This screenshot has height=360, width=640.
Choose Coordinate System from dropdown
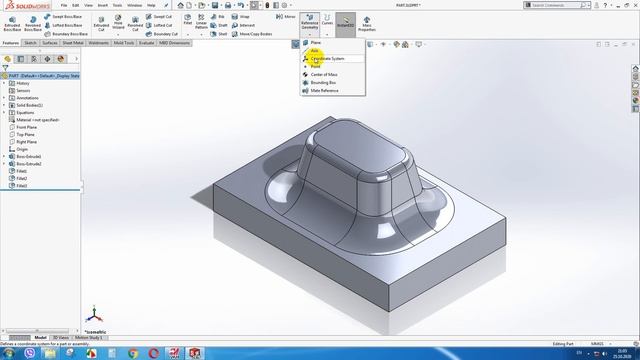point(332,59)
